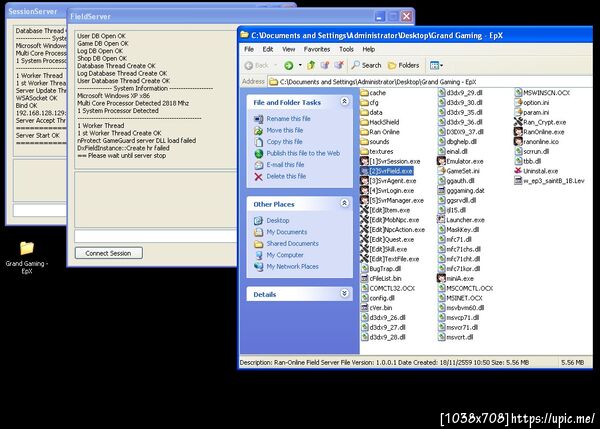This screenshot has width=600, height=429.
Task: Select w_ep3_saintB_1B.Lev file
Action: (x=549, y=181)
